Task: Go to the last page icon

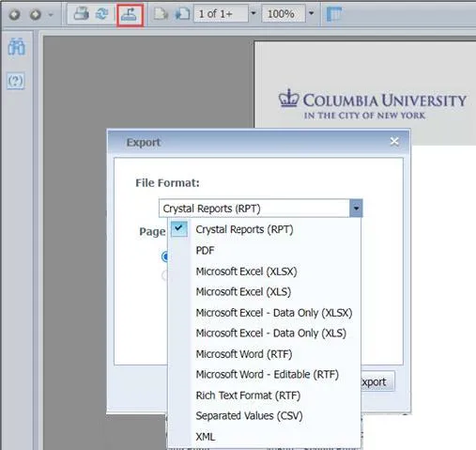Action: [182, 14]
